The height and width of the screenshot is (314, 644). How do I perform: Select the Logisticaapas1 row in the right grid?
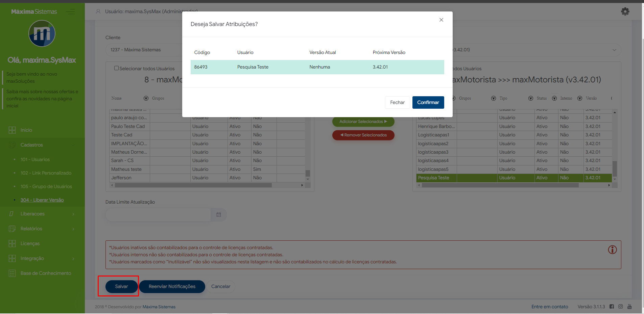click(x=515, y=135)
